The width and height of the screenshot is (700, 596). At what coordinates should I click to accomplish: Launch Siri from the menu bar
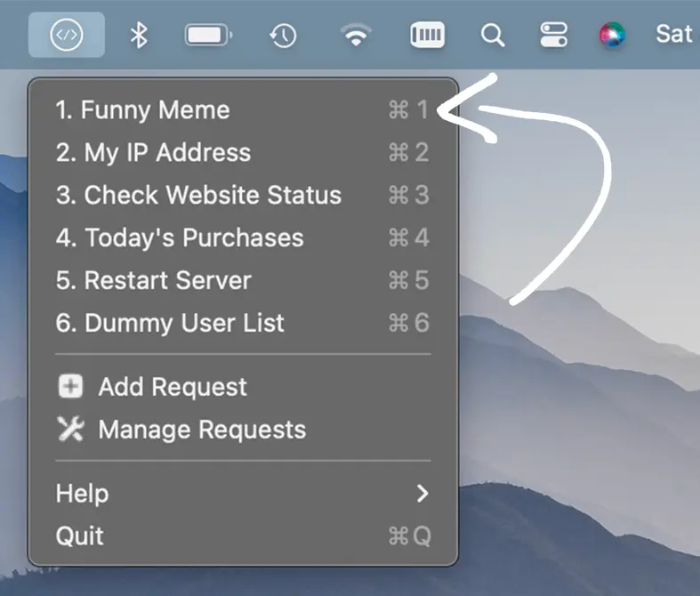[612, 35]
